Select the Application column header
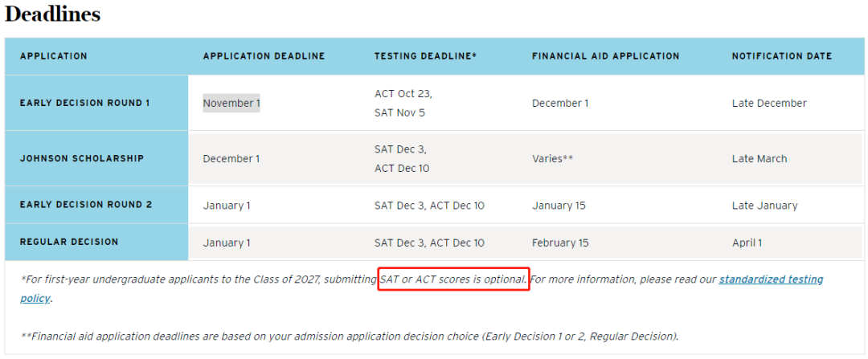Screen dimensions: 868x359 [x=53, y=56]
